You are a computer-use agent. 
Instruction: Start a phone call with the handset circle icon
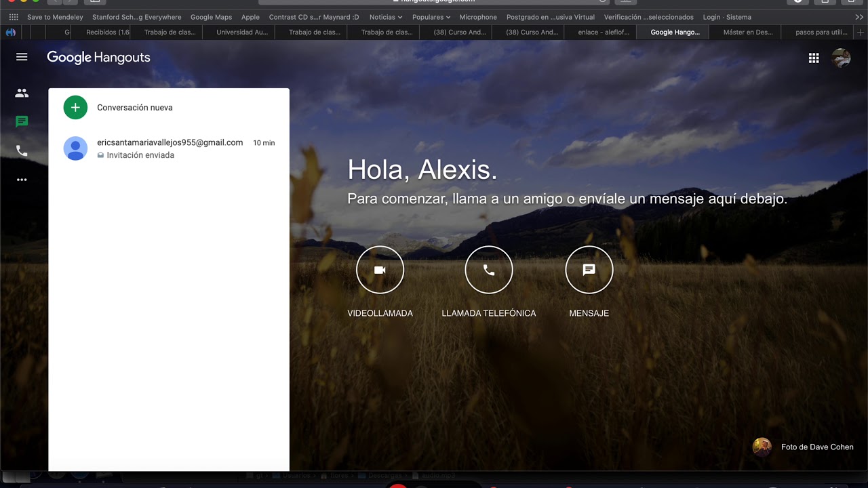coord(489,270)
